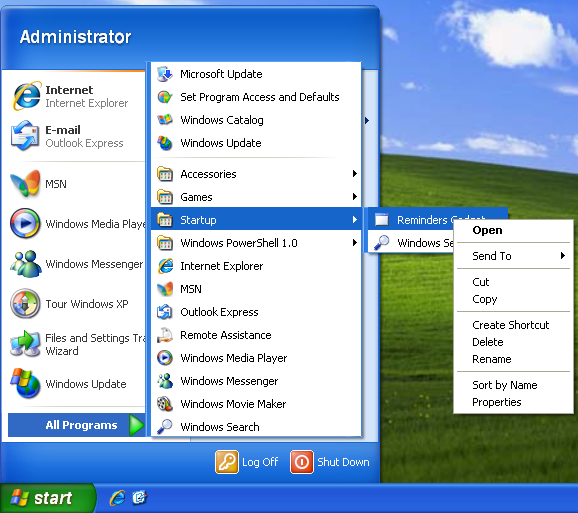Viewport: 578px width, 513px height.
Task: Expand the Windows PowerShell 1.0 submenu arrow
Action: pos(355,242)
